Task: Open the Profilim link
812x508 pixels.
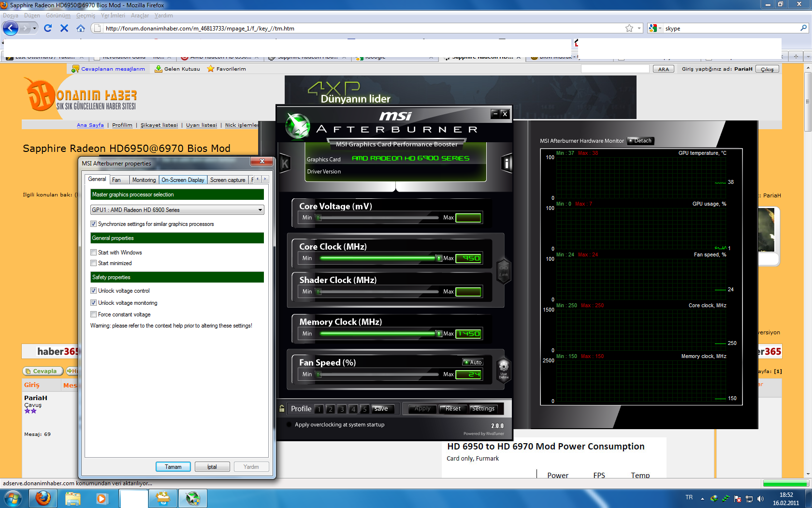Action: (122, 125)
